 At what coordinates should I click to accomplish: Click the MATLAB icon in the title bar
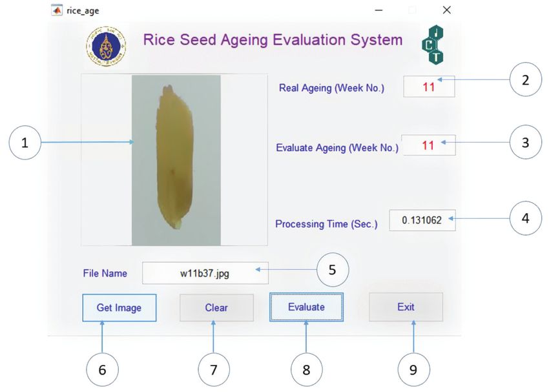[56, 10]
